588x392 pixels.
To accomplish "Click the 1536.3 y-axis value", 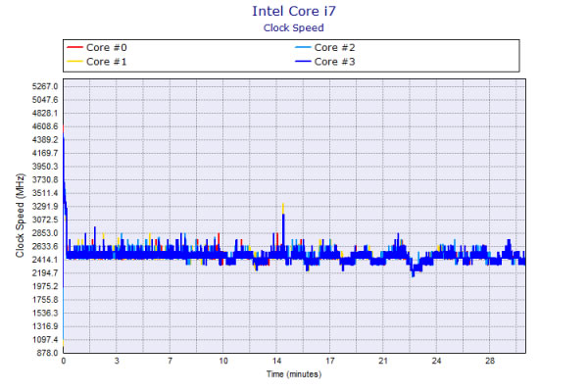I will pyautogui.click(x=45, y=313).
